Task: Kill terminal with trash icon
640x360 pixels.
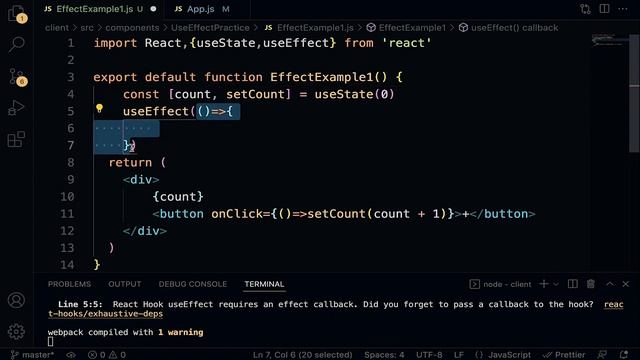Action: (591, 284)
